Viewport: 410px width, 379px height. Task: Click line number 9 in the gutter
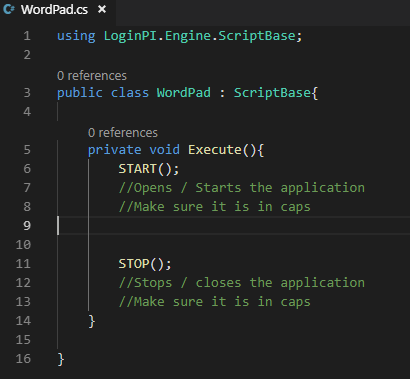[x=27, y=226]
